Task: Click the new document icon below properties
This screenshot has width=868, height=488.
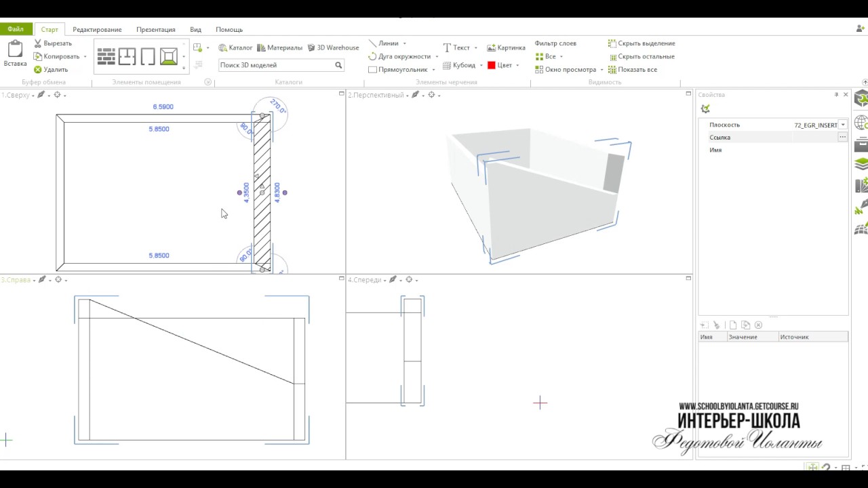Action: tap(732, 325)
